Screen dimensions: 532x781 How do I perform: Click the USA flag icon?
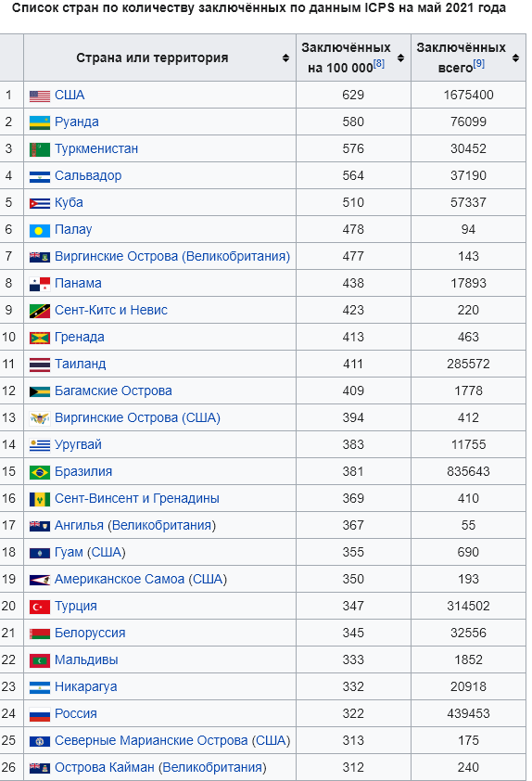pos(40,96)
